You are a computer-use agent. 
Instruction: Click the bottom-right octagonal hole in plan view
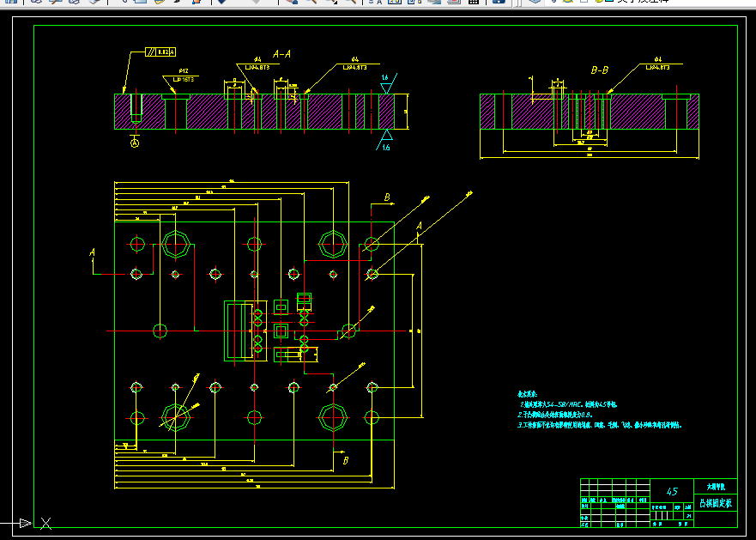click(x=333, y=417)
